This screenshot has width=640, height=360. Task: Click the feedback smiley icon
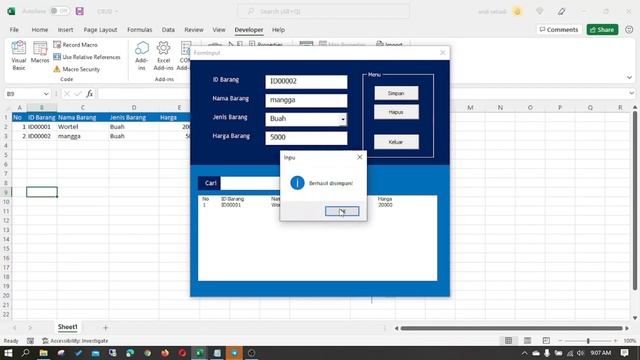click(629, 30)
